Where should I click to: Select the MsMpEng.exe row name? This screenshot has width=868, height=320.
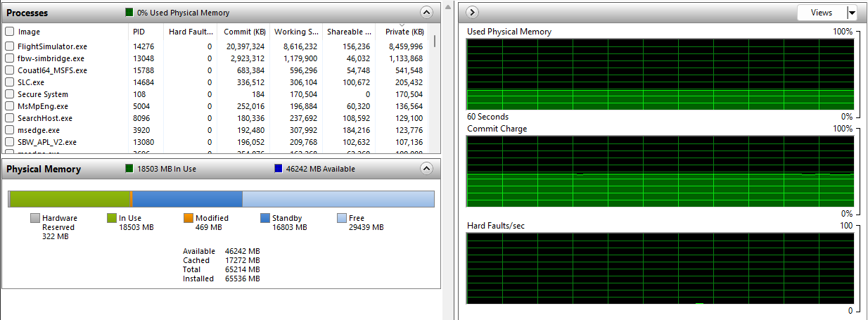(x=43, y=106)
